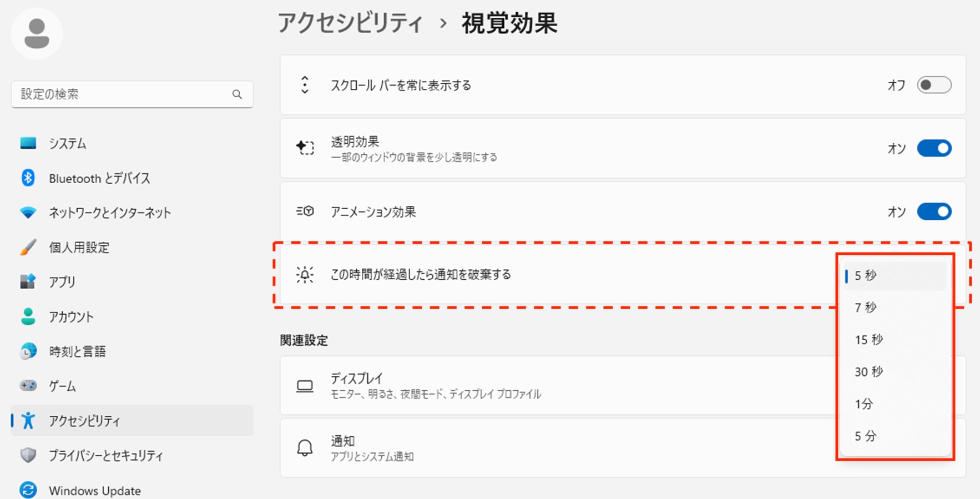Click the プライバシーとセキュリティ shield icon
Viewport: 980px width, 499px height.
(28, 456)
